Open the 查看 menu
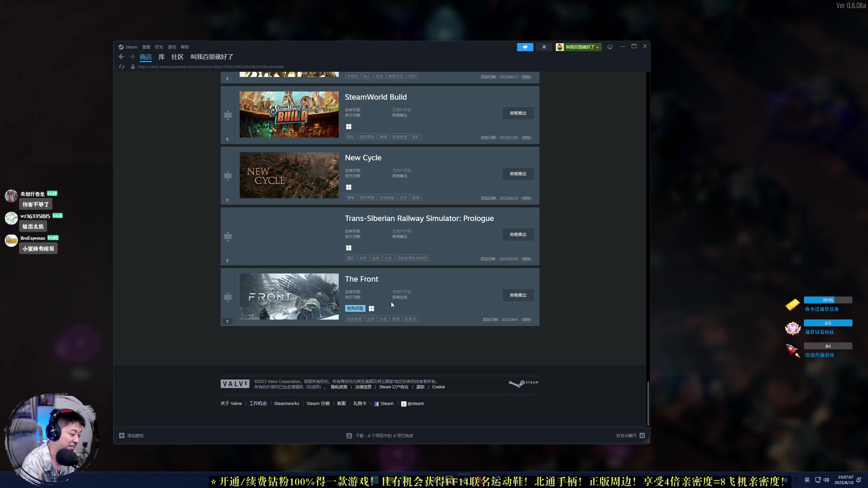The height and width of the screenshot is (488, 868). click(x=146, y=47)
